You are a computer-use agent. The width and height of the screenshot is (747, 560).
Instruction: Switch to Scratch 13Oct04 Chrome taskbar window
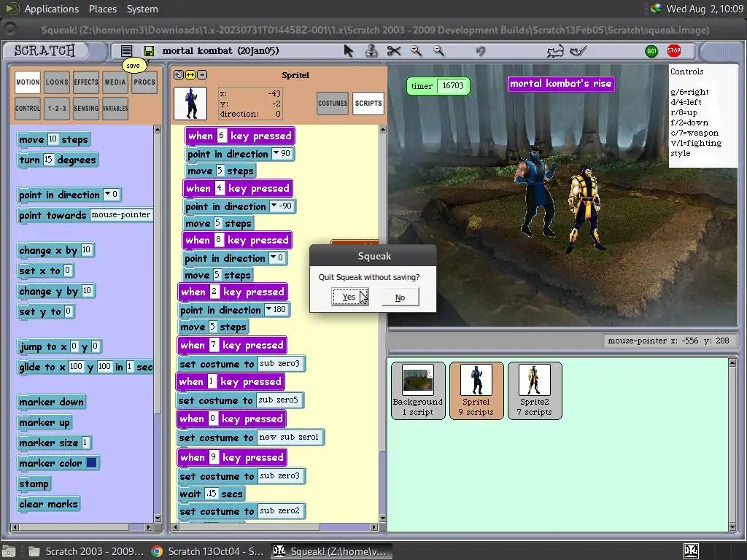(x=206, y=551)
